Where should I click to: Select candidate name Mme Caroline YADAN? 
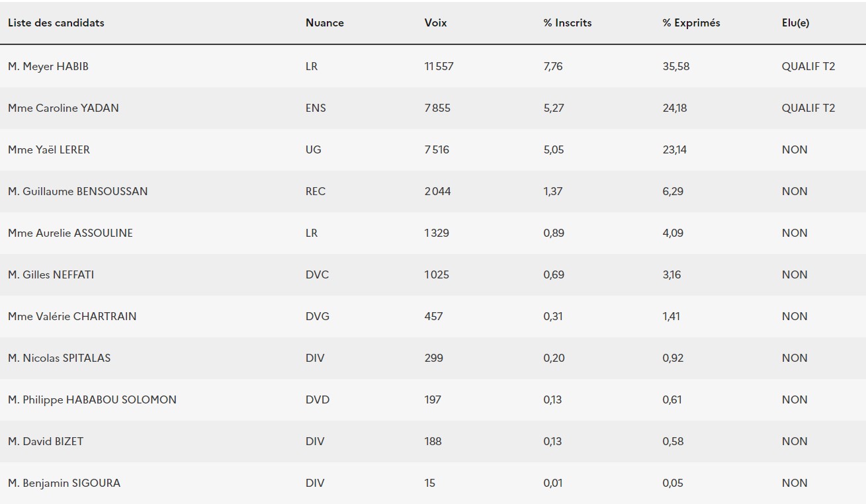[x=64, y=108]
